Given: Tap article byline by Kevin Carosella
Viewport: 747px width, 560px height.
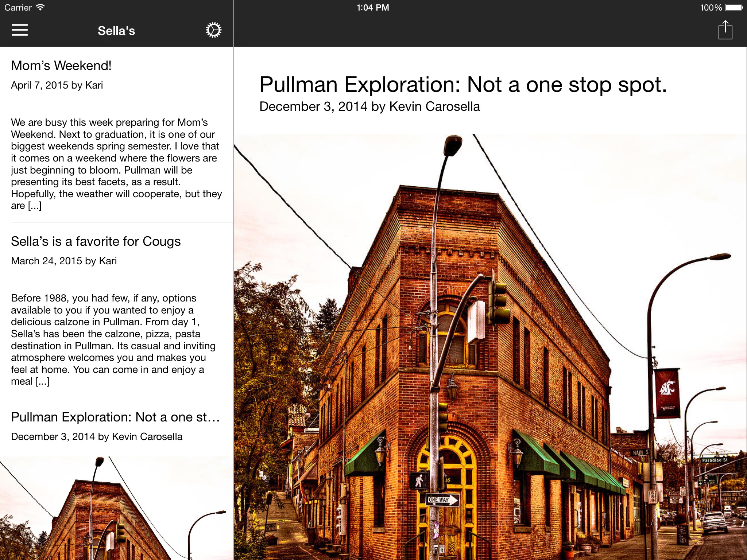Looking at the screenshot, I should [x=369, y=106].
